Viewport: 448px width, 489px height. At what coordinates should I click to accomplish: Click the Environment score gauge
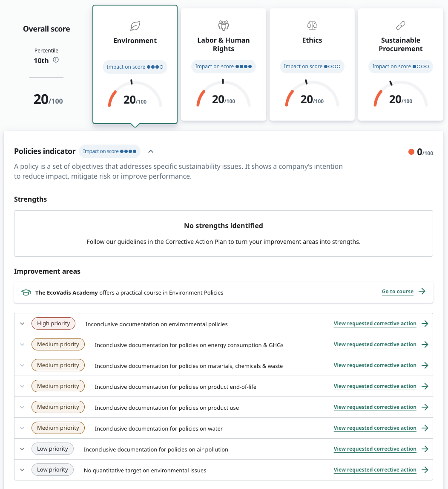(135, 95)
